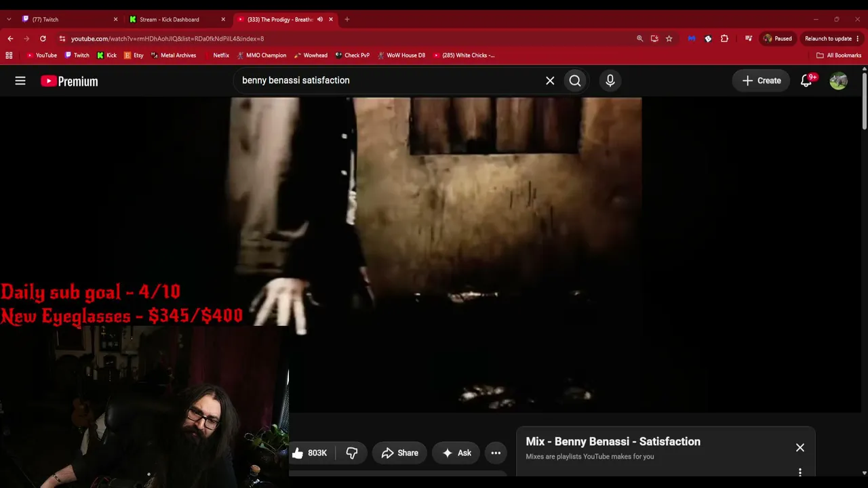Dislike the video
The width and height of the screenshot is (868, 488).
[x=352, y=453]
